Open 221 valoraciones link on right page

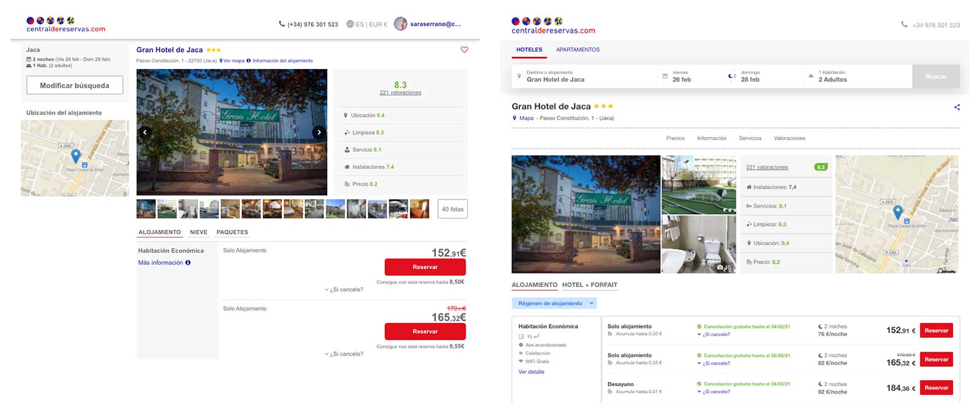point(767,167)
